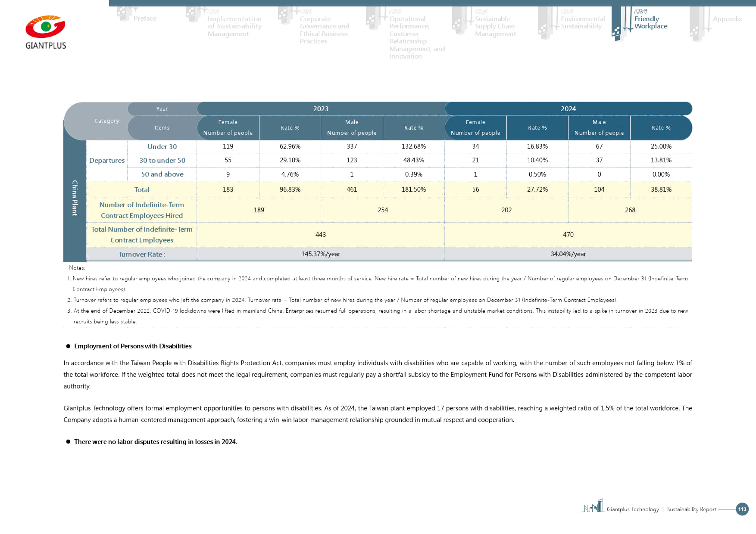This screenshot has height=534, width=756.
Task: Open the Preface section tab
Action: pos(145,19)
